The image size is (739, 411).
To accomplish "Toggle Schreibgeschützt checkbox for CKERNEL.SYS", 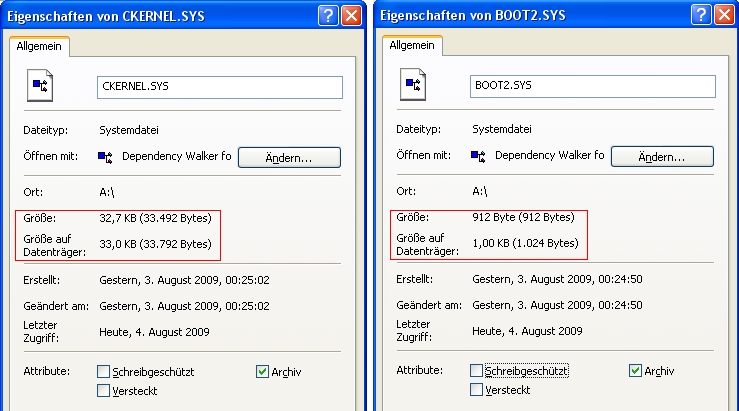I will [103, 371].
